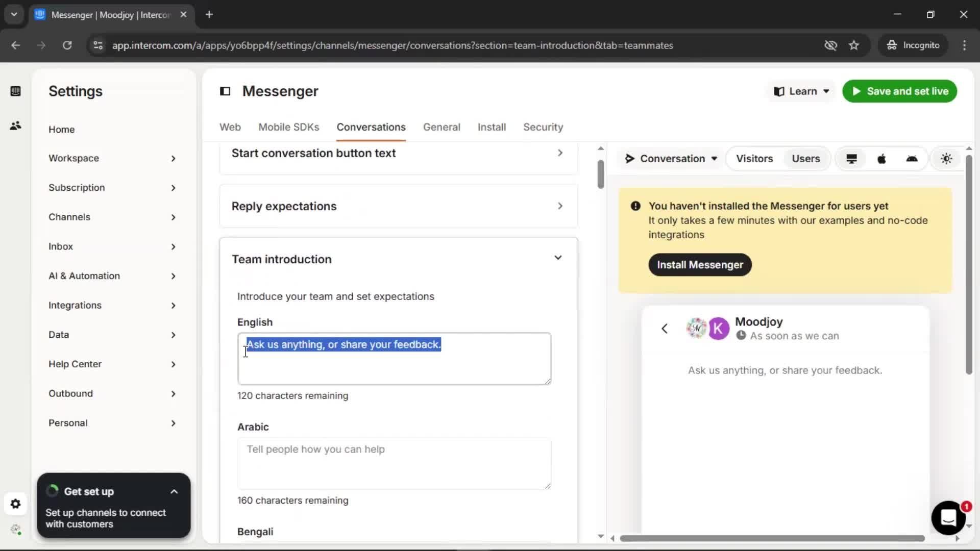The image size is (980, 551).
Task: Expand Help Center settings menu
Action: (x=112, y=364)
